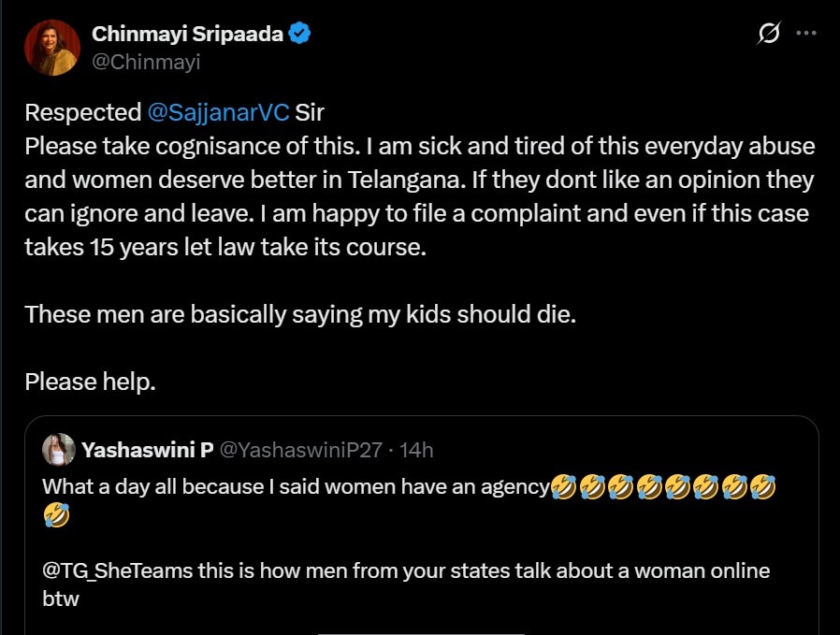The width and height of the screenshot is (840, 635).
Task: Click the Chinmayi Sripaada display name
Action: [x=187, y=35]
